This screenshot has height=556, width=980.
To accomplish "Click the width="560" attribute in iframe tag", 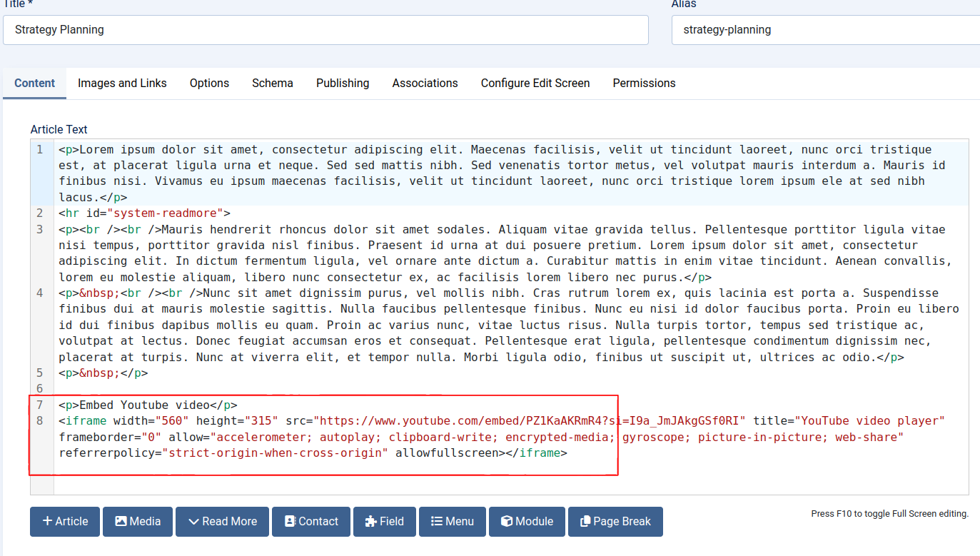I will tap(151, 421).
